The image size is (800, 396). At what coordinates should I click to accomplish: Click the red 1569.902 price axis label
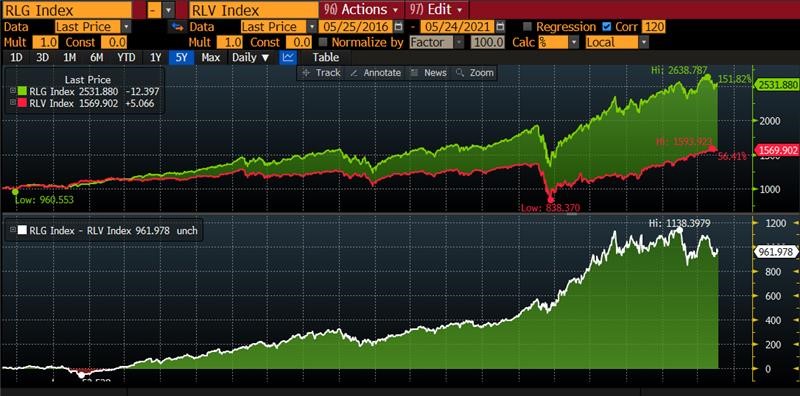[x=778, y=150]
